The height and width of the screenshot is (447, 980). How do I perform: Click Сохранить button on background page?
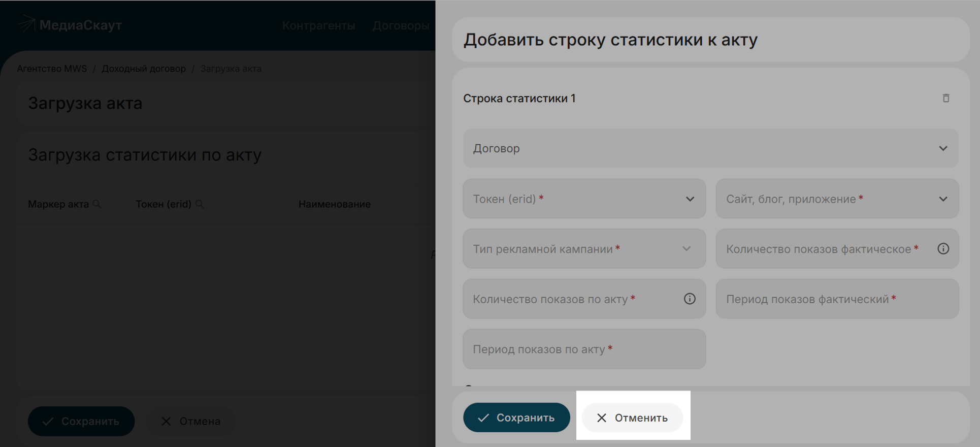click(81, 421)
